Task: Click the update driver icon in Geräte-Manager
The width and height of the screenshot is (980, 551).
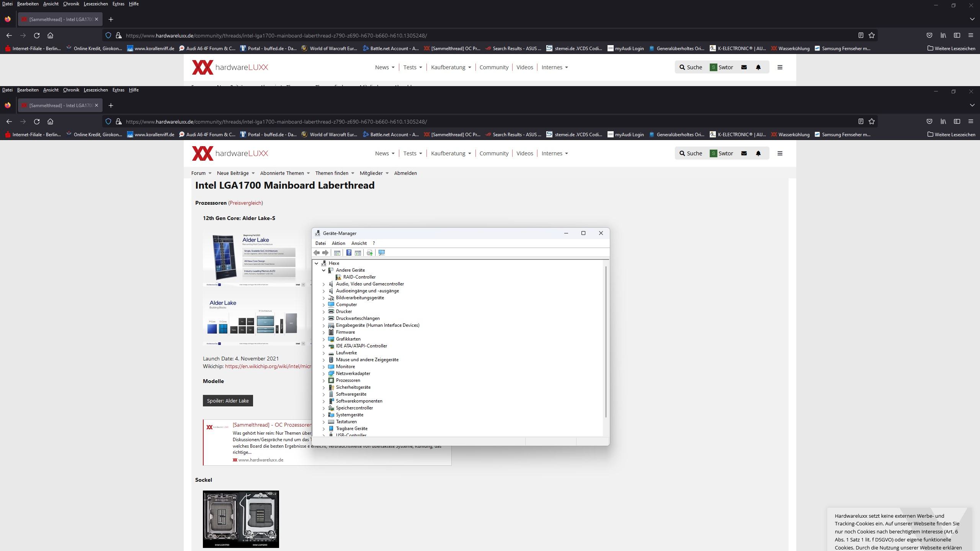Action: [369, 253]
